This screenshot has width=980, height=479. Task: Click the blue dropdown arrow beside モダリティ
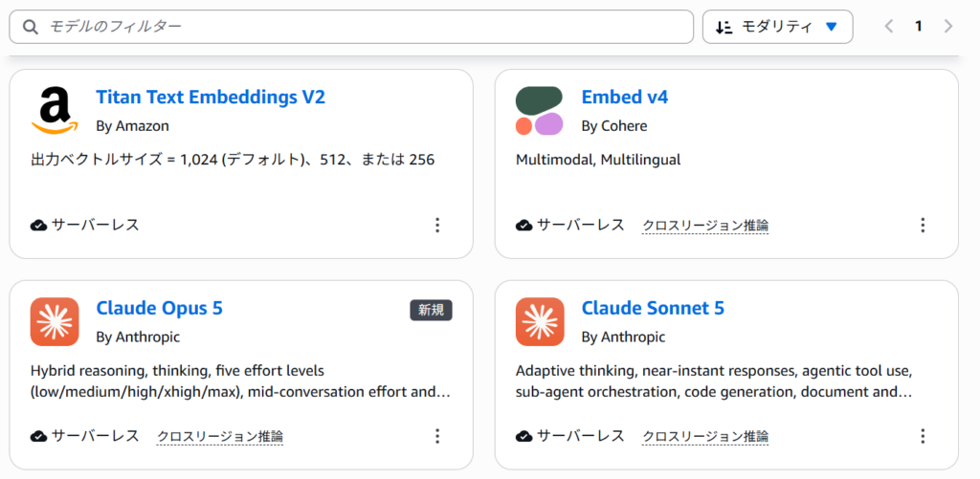click(831, 27)
